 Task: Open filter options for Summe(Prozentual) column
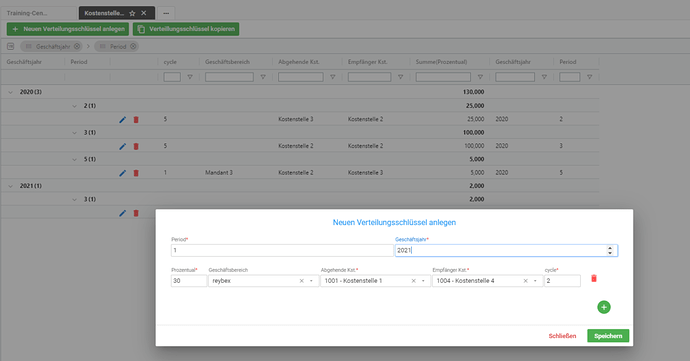(480, 77)
